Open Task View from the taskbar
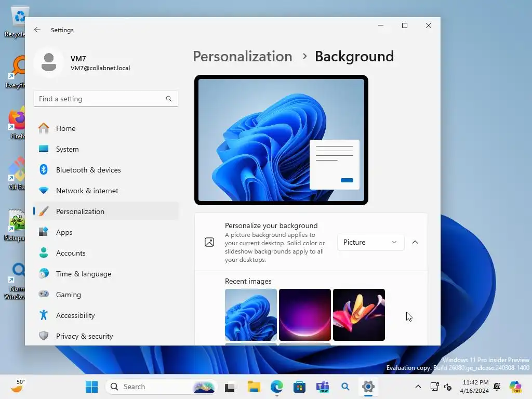The height and width of the screenshot is (399, 532). 230,387
